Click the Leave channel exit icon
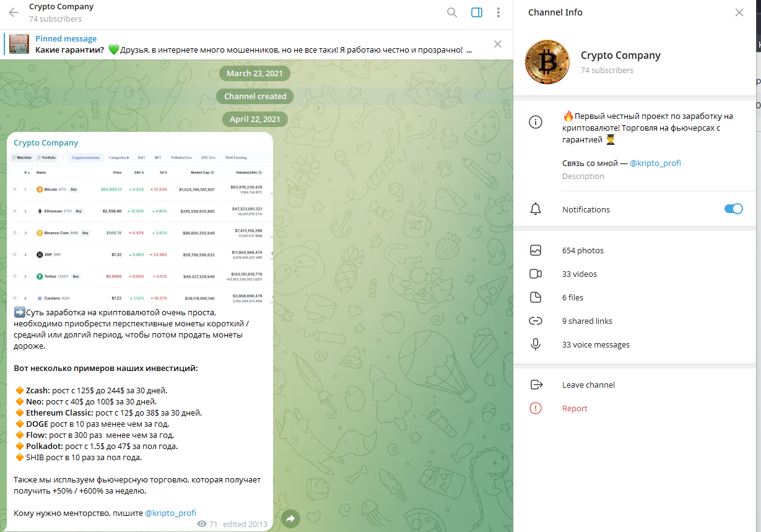 [536, 385]
